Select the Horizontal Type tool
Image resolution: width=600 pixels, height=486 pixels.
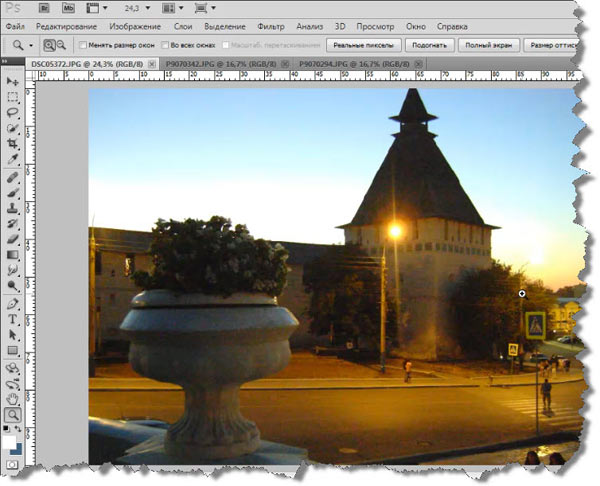(x=13, y=320)
